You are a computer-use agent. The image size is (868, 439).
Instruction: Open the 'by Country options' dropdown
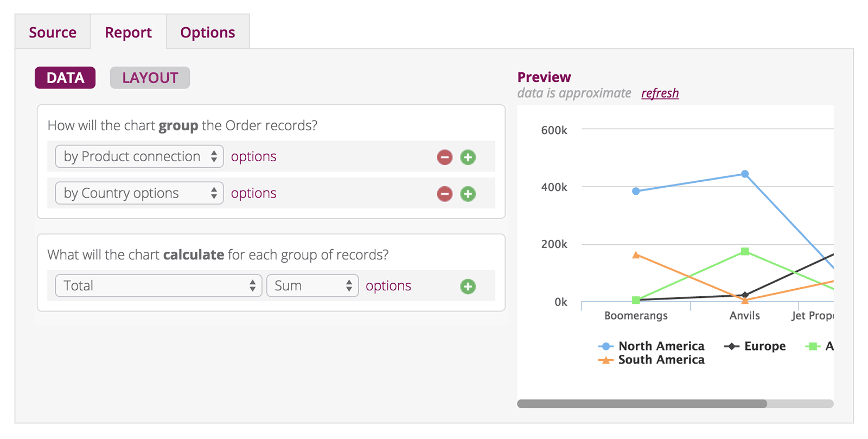tap(139, 193)
